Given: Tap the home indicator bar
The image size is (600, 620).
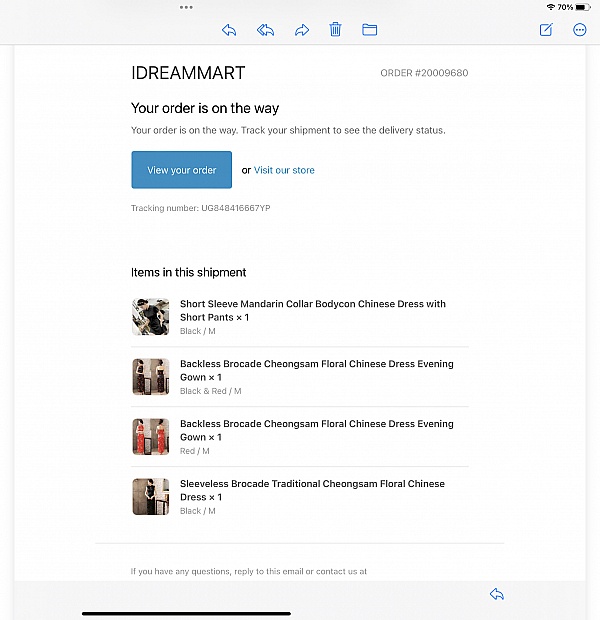Looking at the screenshot, I should pos(186,614).
